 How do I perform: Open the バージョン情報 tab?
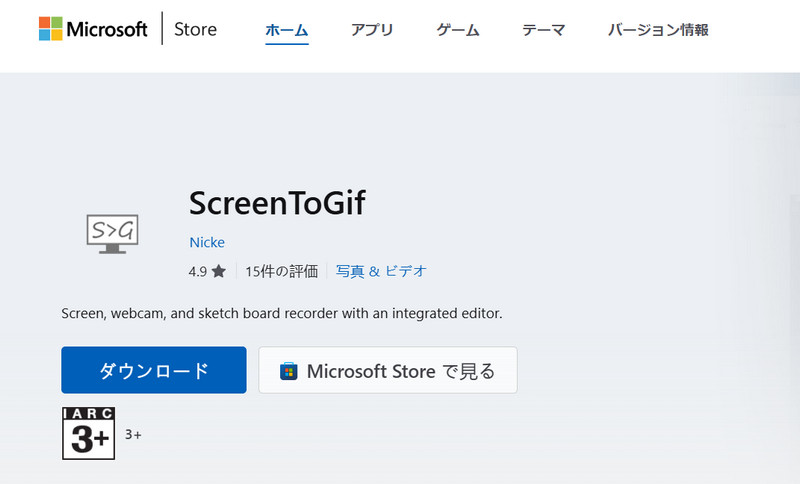point(658,30)
